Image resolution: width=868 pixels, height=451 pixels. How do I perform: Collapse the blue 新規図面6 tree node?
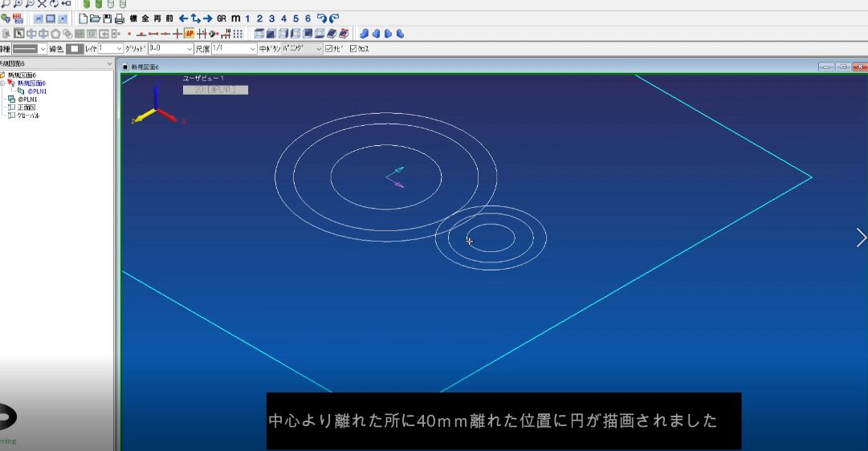(2, 83)
